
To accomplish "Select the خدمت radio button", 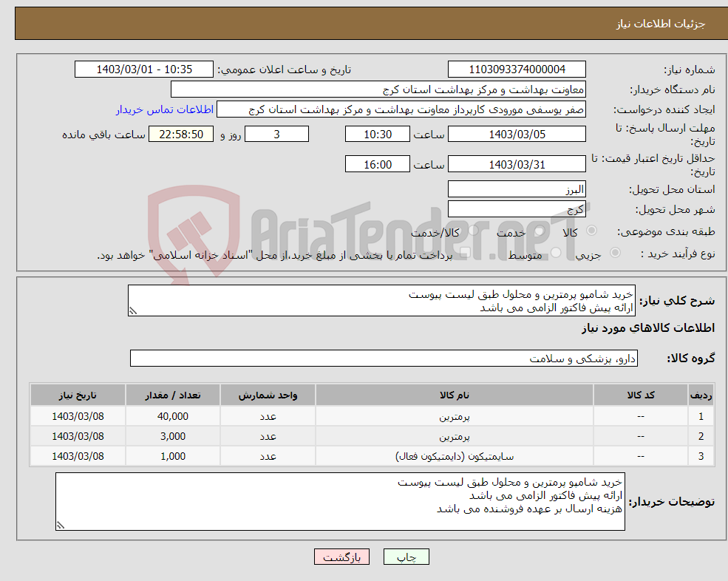I will click(x=540, y=231).
